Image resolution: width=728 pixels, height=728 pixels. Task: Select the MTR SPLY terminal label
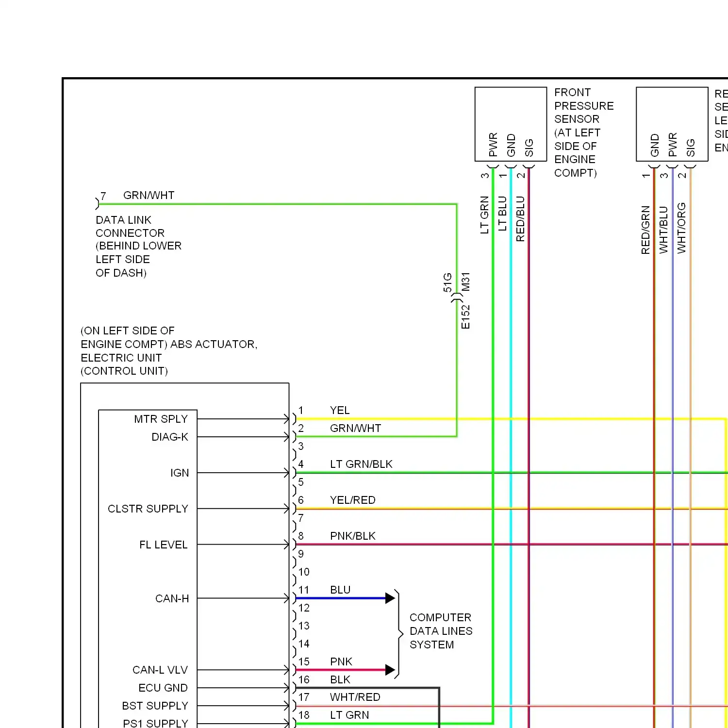(161, 419)
